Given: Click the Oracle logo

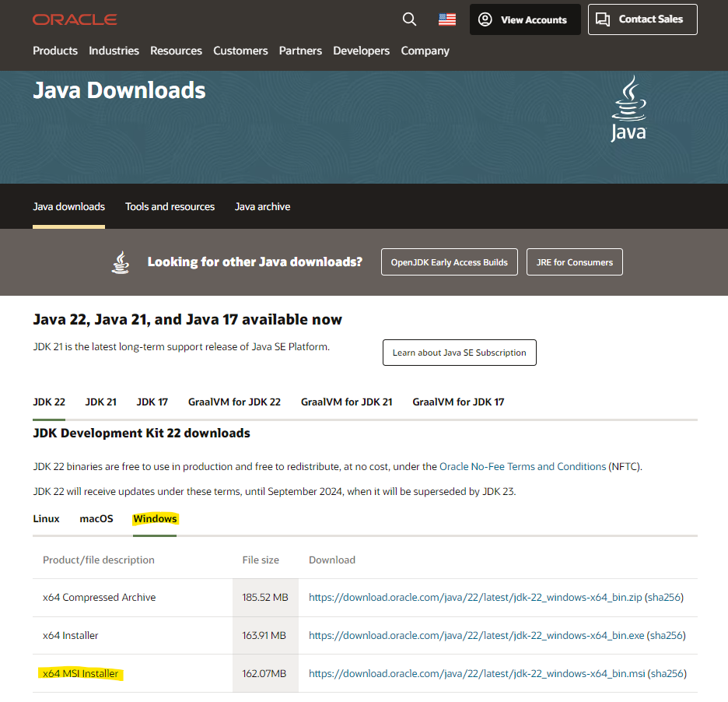Looking at the screenshot, I should pyautogui.click(x=75, y=19).
